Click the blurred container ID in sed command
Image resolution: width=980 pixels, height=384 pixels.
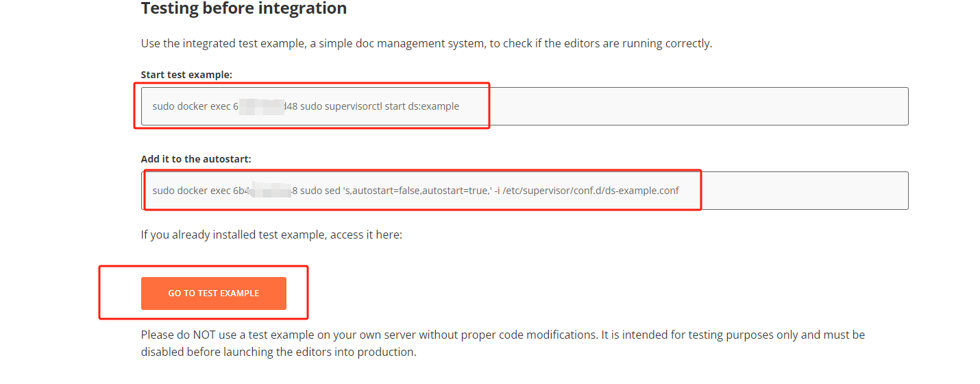(x=272, y=191)
